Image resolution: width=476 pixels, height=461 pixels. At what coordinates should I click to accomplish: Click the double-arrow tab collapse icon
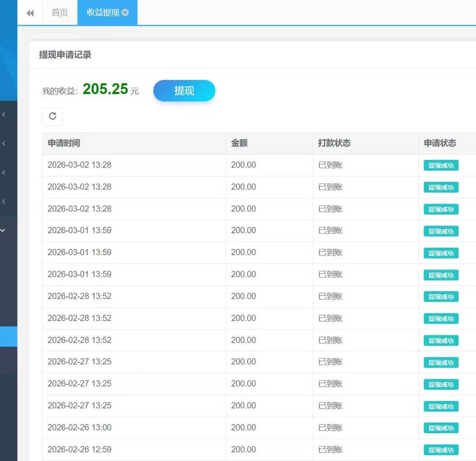point(30,13)
